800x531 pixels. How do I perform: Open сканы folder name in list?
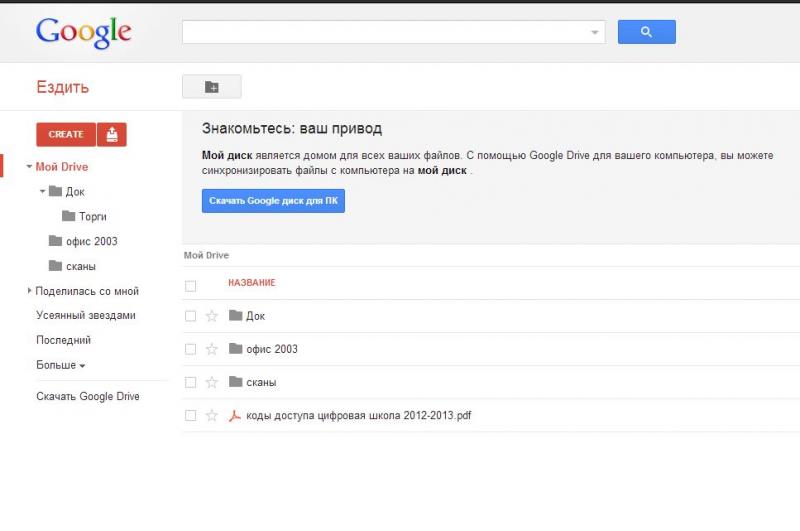pos(261,383)
